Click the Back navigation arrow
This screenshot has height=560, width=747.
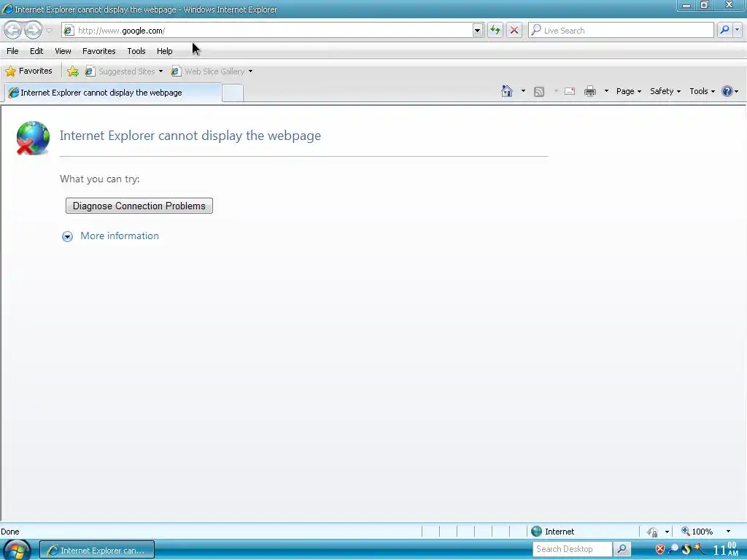click(x=13, y=31)
